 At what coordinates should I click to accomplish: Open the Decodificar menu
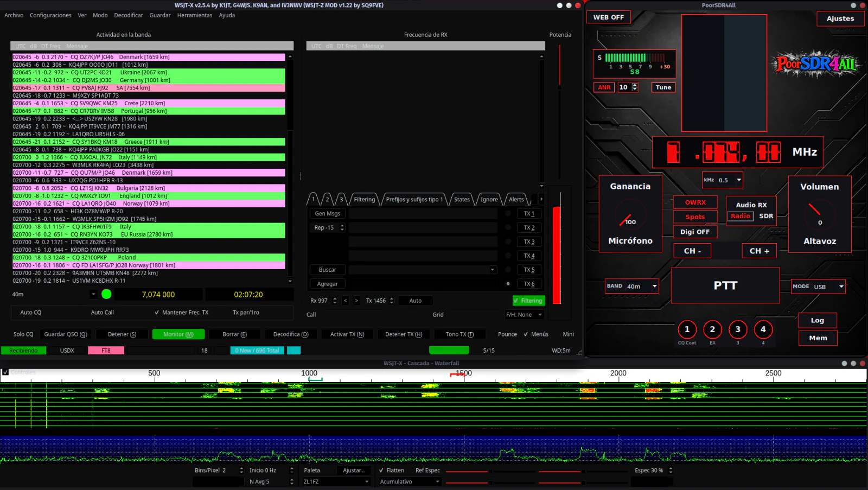tap(129, 15)
